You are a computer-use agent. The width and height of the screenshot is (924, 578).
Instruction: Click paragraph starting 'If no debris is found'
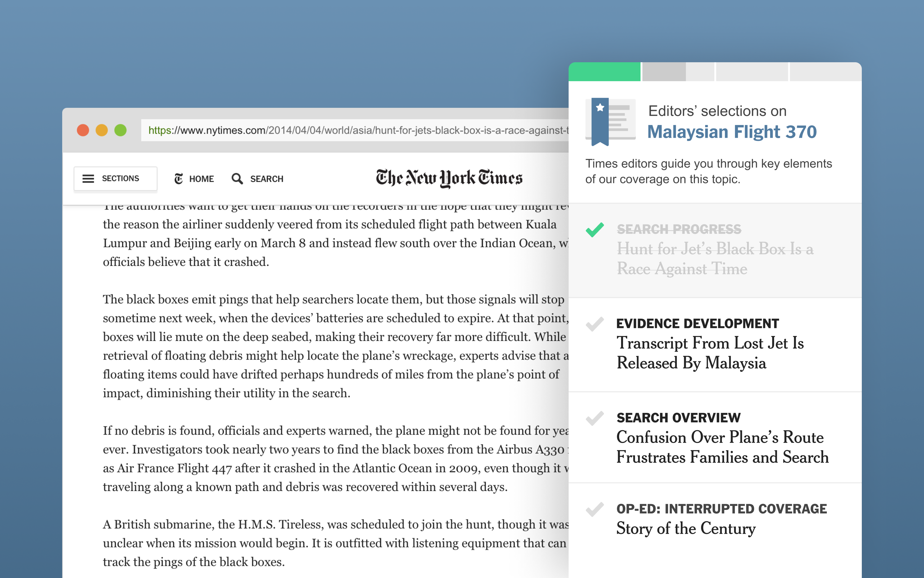(336, 459)
